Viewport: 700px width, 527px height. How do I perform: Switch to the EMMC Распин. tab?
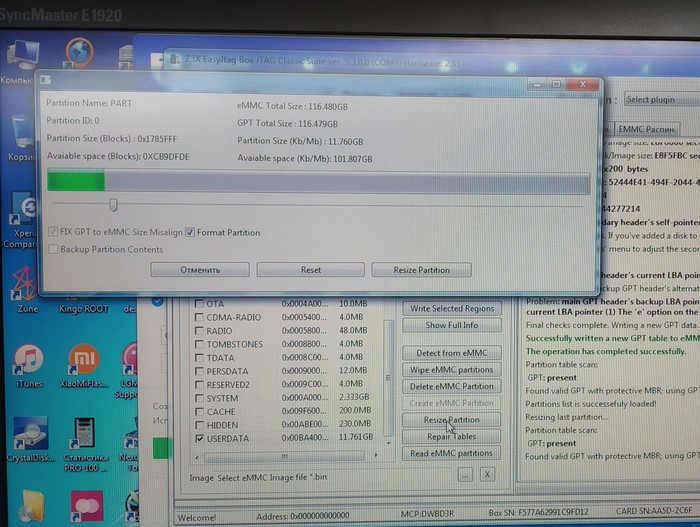pyautogui.click(x=645, y=129)
